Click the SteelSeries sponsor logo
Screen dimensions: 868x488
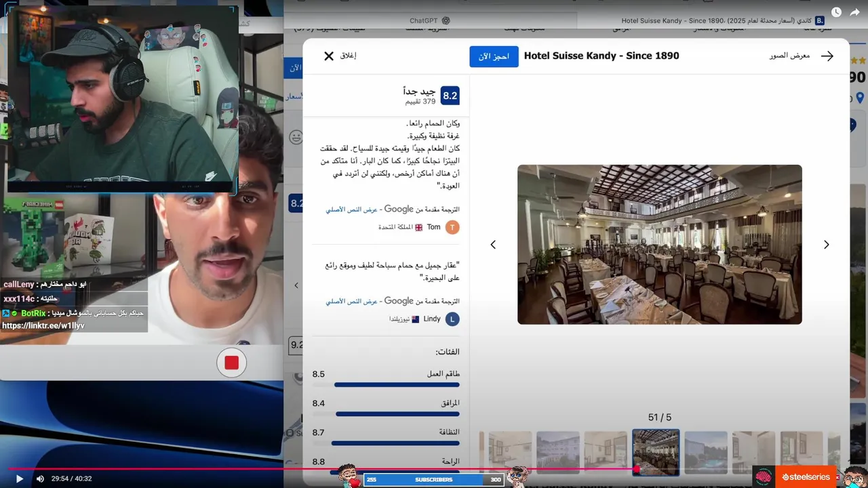click(x=806, y=477)
